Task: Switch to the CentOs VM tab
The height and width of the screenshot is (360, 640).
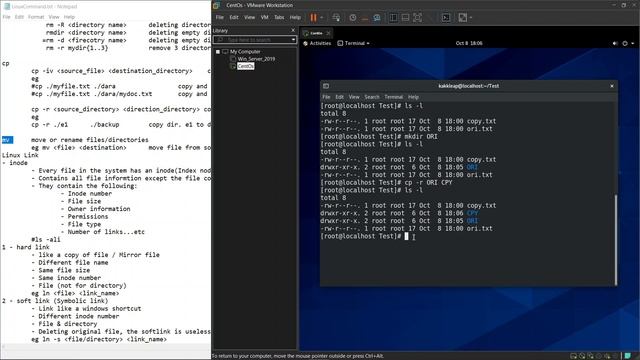Action: [x=316, y=33]
